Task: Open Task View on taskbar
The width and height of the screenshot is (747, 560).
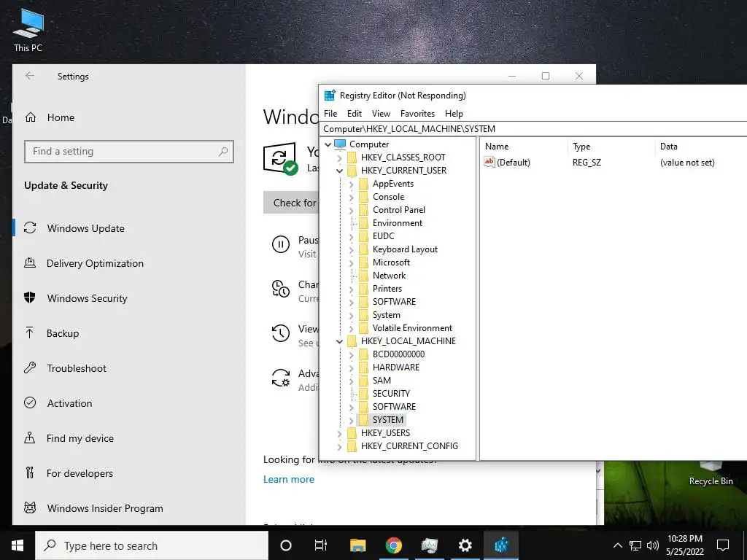Action: click(321, 545)
